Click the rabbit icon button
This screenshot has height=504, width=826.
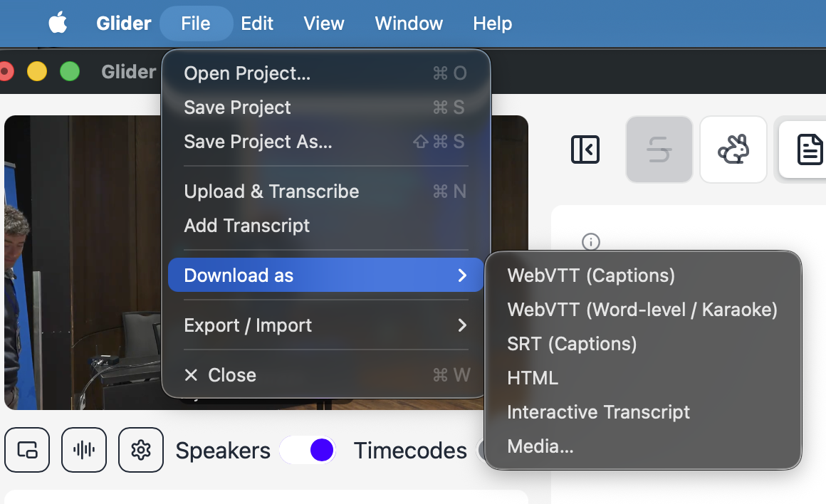point(733,149)
